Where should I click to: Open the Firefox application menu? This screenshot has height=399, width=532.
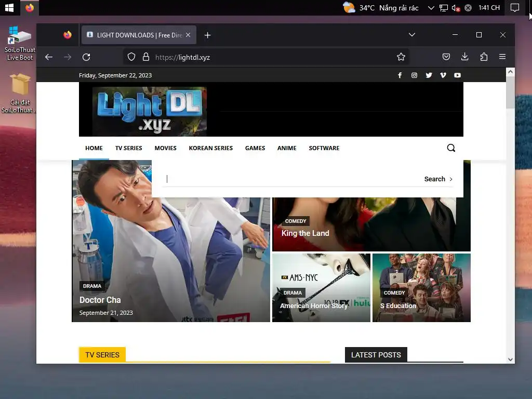502,57
